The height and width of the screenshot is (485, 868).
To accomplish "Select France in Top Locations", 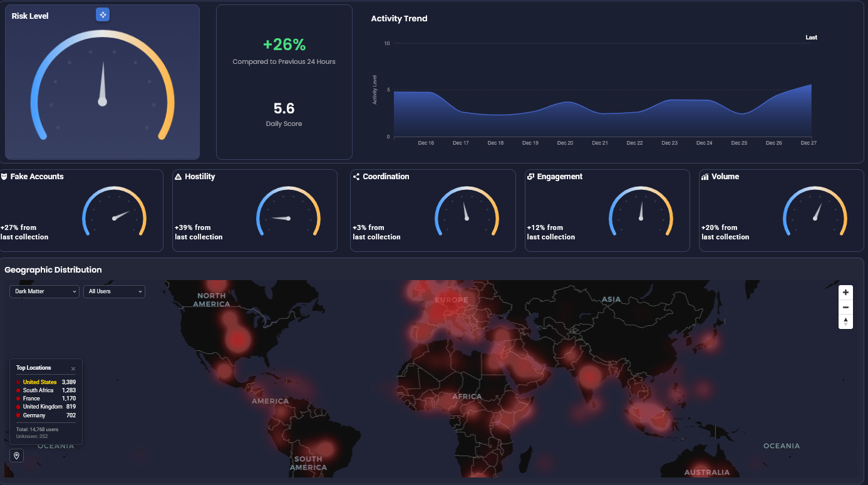I will pos(46,399).
